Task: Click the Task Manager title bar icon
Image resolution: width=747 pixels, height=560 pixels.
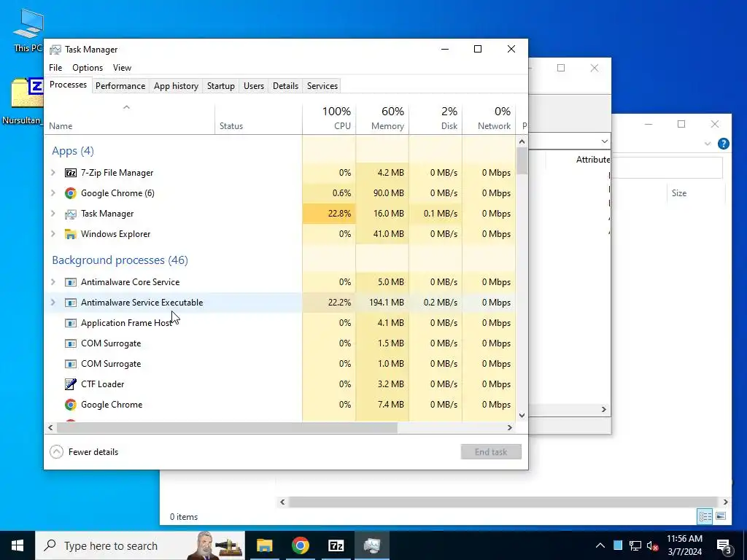Action: [55, 50]
